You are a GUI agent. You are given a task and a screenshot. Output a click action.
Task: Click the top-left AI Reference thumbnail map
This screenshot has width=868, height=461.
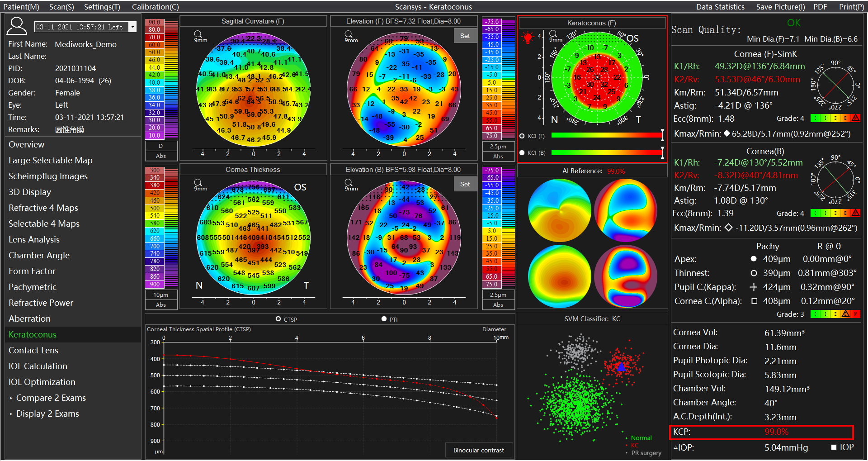(x=560, y=210)
